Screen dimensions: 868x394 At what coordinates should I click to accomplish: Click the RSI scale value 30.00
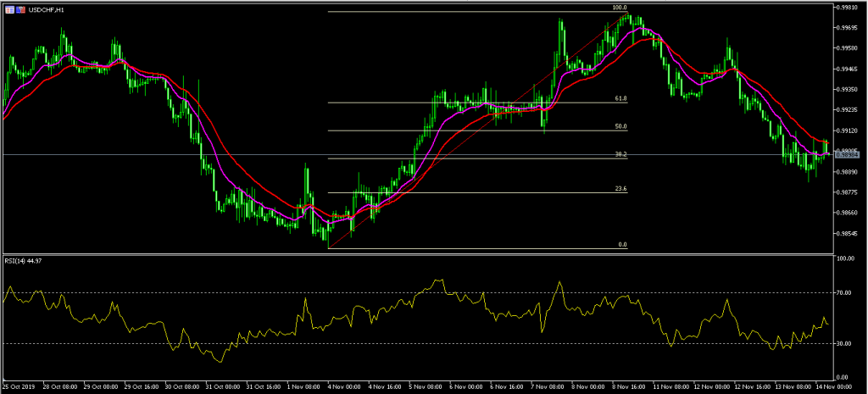(844, 344)
